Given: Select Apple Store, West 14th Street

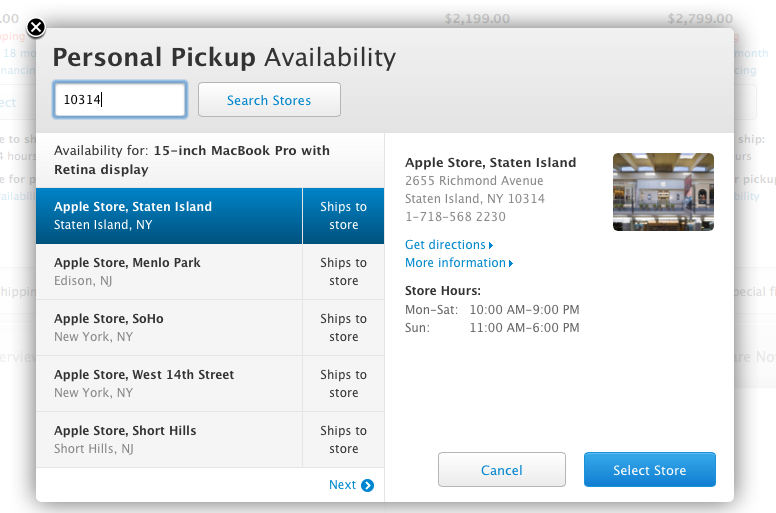Looking at the screenshot, I should [169, 384].
